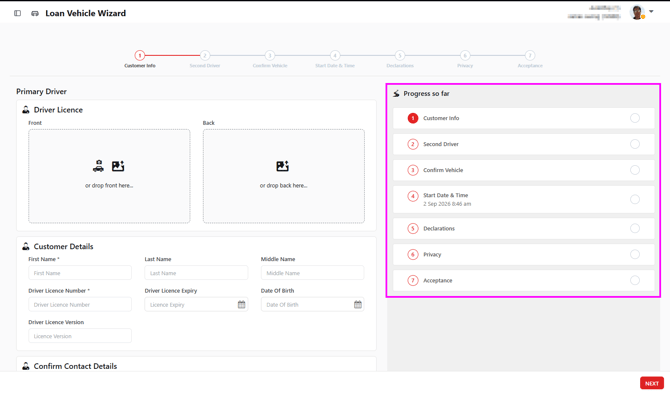The width and height of the screenshot is (670, 394).
Task: Scan licence front with camera icon
Action: (98, 166)
